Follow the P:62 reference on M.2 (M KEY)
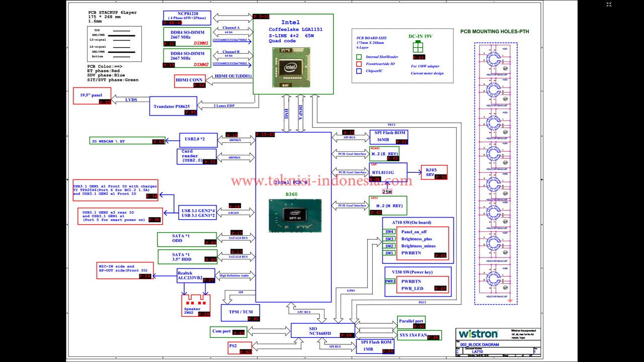644x362 pixels. tap(376, 213)
